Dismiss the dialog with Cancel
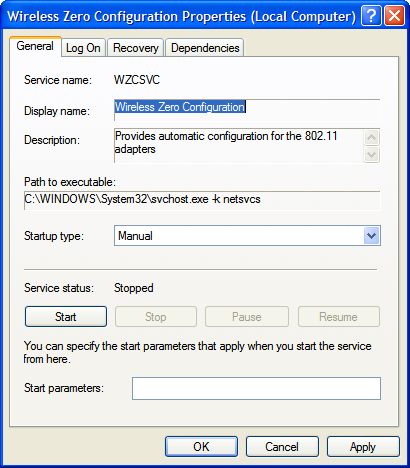410x468 pixels. coord(282,446)
